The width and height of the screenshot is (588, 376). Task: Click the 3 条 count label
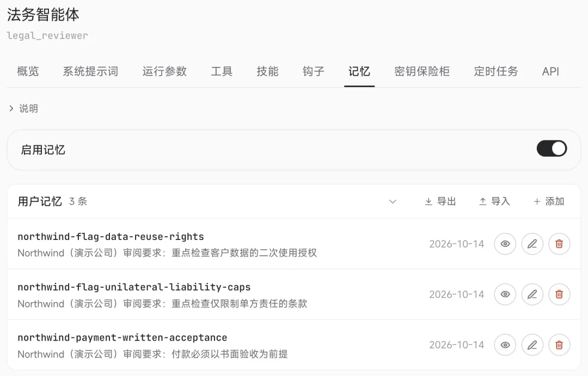point(78,201)
